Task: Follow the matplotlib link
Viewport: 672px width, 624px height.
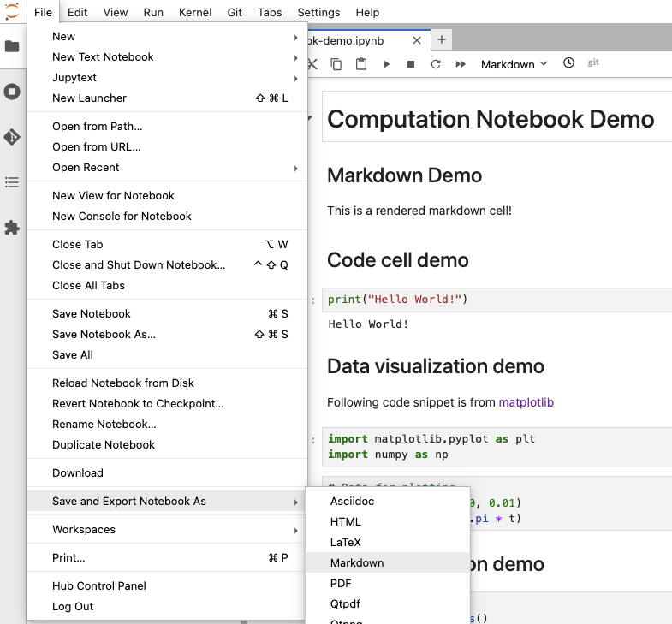Action: pos(526,402)
